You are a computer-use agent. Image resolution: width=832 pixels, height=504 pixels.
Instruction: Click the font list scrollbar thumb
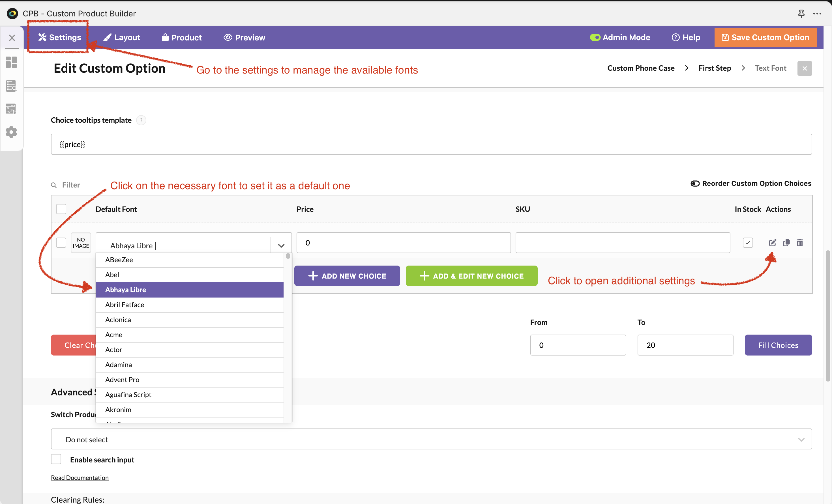[x=288, y=256]
